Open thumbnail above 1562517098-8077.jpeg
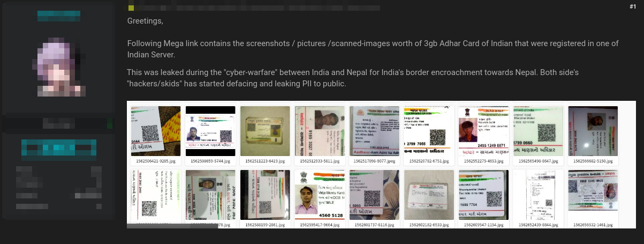Viewport: 644px width, 244px height. click(x=374, y=131)
